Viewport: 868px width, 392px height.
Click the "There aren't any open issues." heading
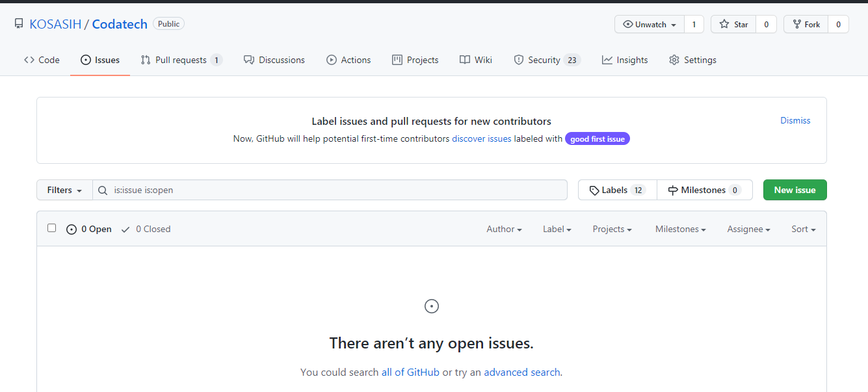(432, 343)
